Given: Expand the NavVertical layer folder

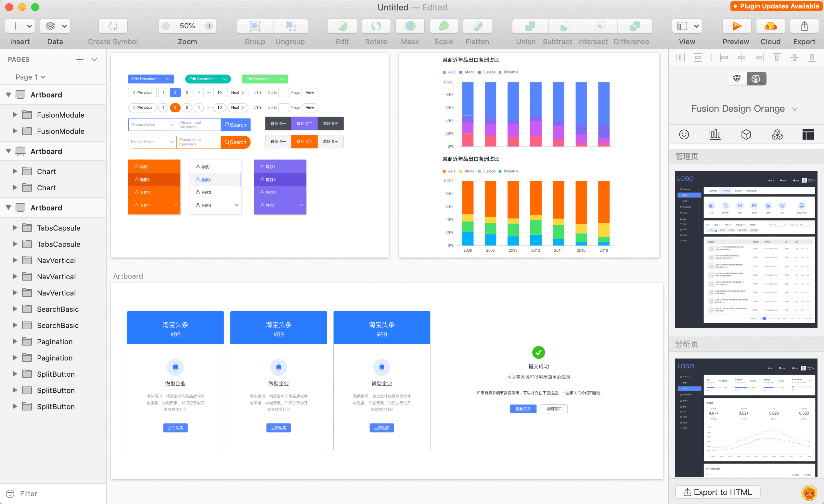Looking at the screenshot, I should point(14,260).
